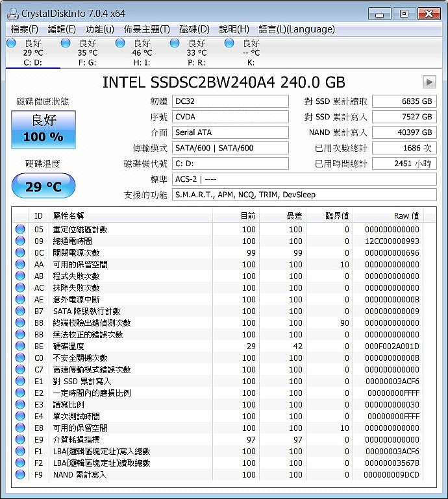
Task: Click the status icon of attribute BE
Action: point(20,346)
